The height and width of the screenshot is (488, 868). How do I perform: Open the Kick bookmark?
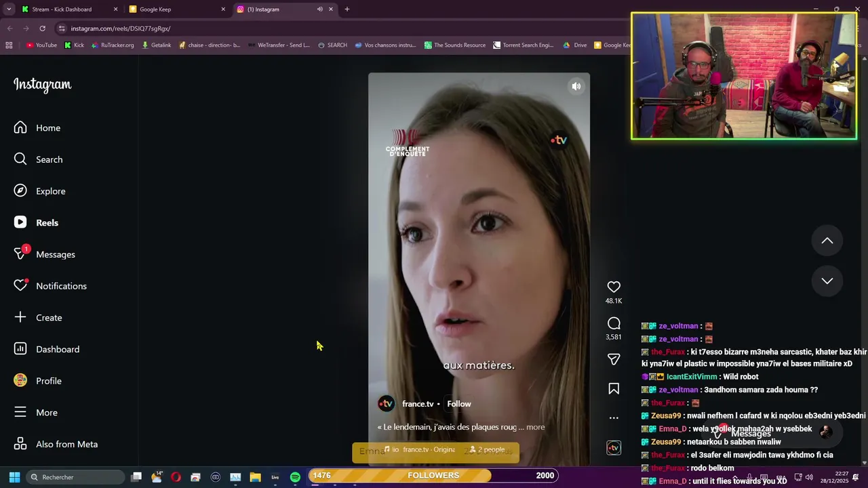tap(74, 45)
